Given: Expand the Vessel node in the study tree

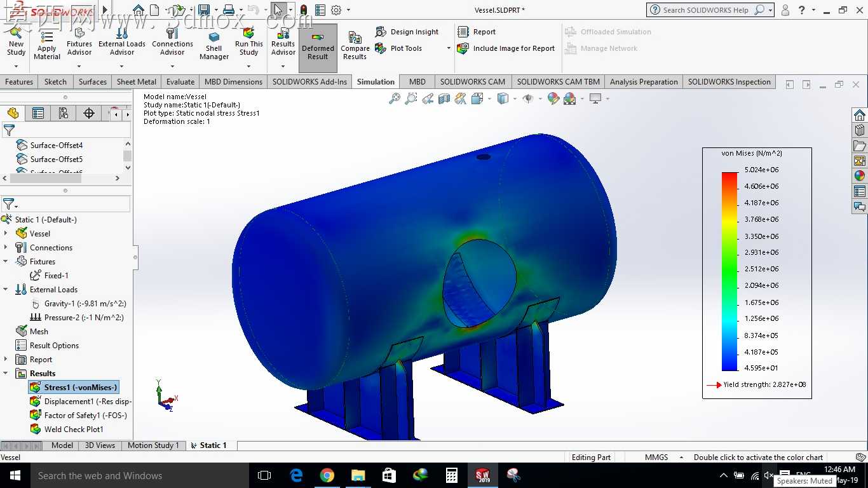Looking at the screenshot, I should click(x=6, y=234).
